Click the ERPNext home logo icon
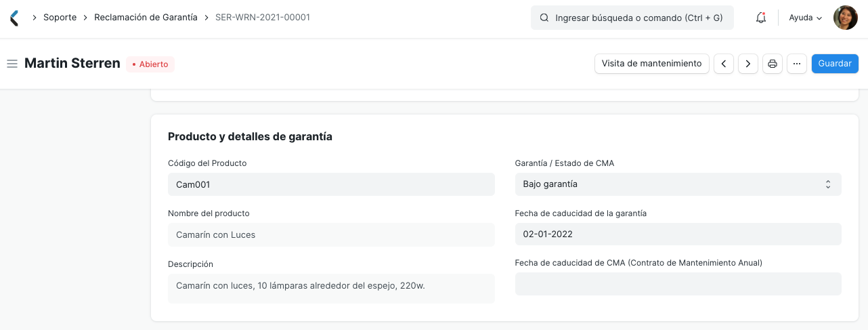The image size is (868, 330). (14, 18)
